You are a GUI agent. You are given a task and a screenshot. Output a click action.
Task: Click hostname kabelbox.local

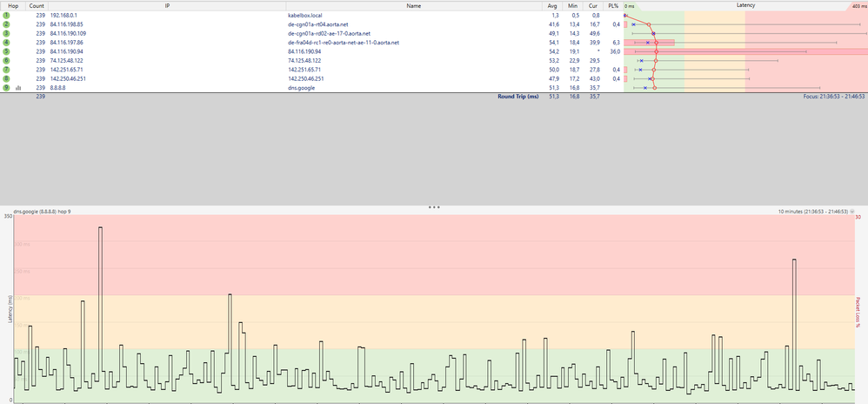click(x=305, y=16)
